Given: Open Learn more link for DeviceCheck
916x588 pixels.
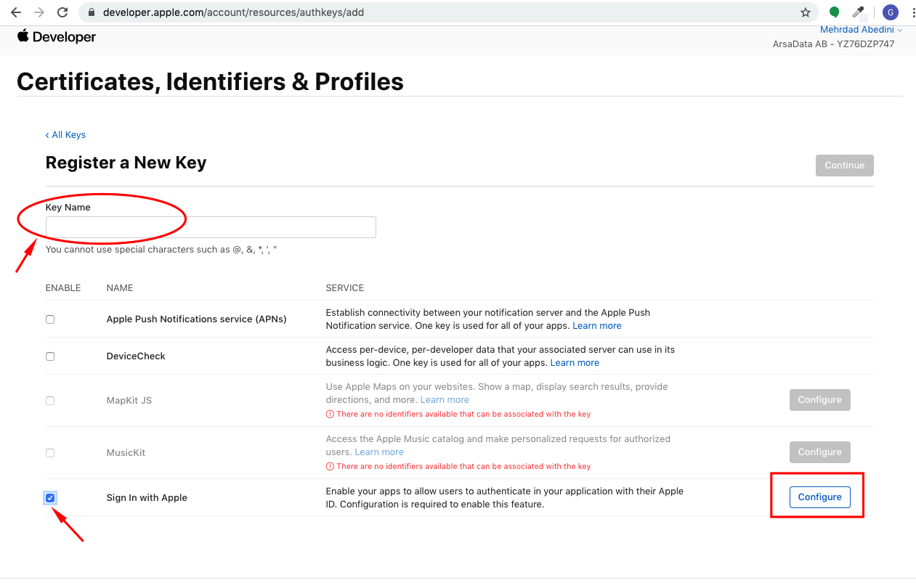Looking at the screenshot, I should (575, 363).
